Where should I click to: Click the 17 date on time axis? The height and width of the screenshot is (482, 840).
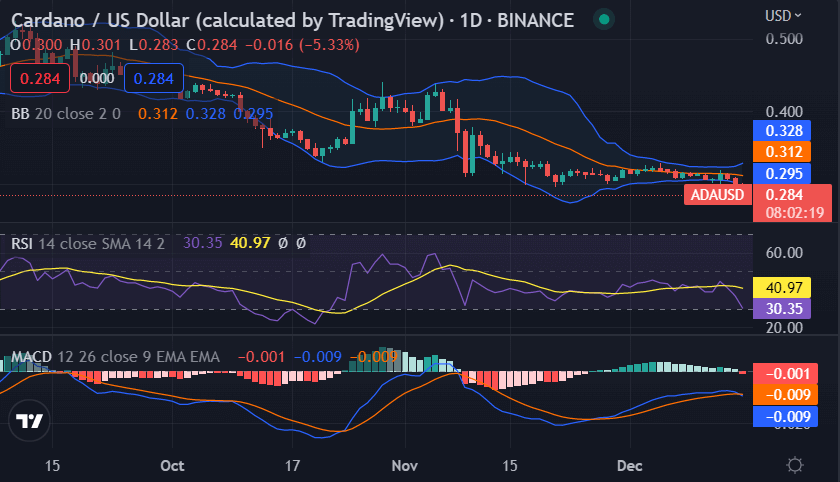click(x=292, y=465)
